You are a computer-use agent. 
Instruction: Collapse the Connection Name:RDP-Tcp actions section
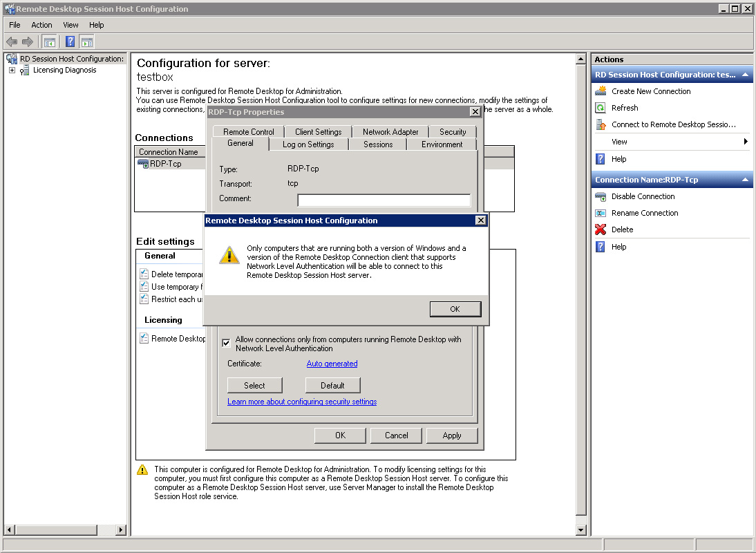click(x=746, y=180)
